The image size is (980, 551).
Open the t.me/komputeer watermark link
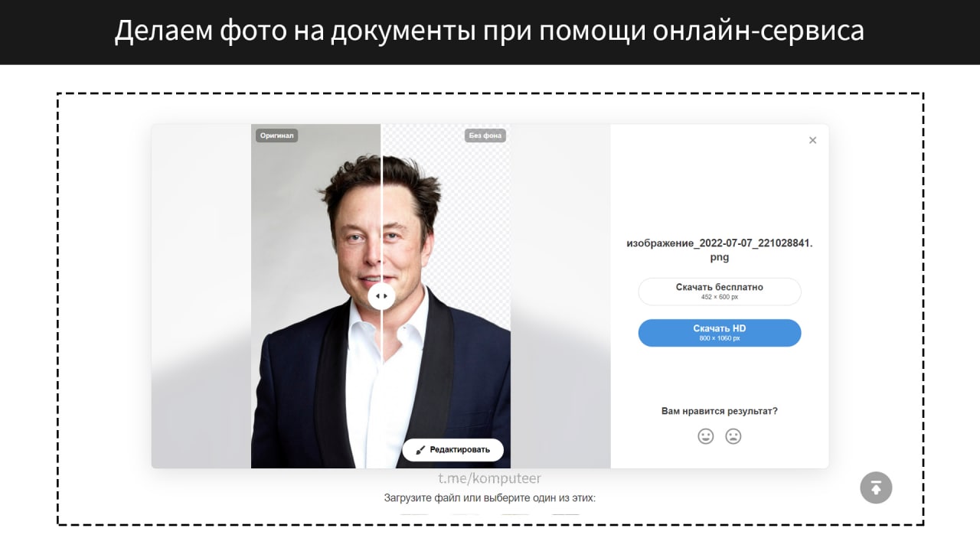point(490,478)
